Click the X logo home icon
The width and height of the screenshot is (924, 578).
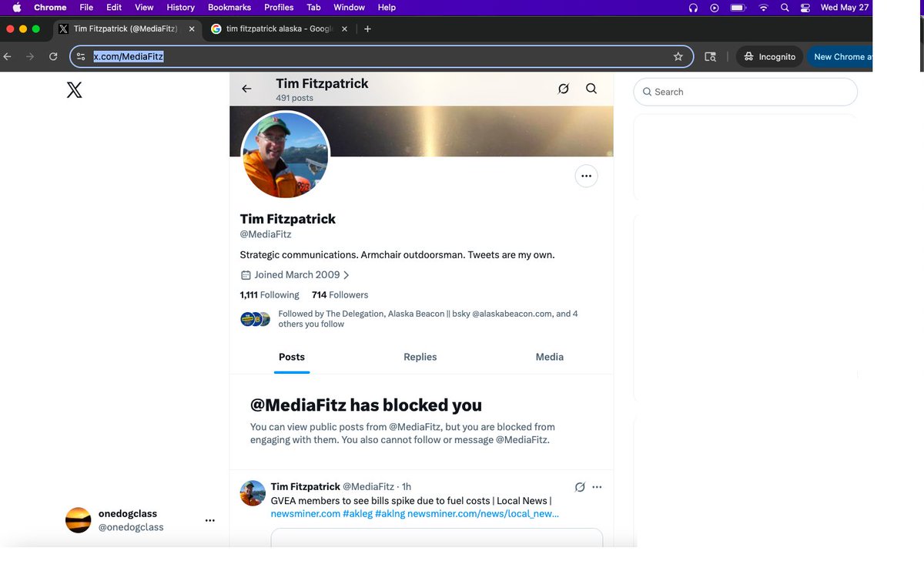click(75, 90)
